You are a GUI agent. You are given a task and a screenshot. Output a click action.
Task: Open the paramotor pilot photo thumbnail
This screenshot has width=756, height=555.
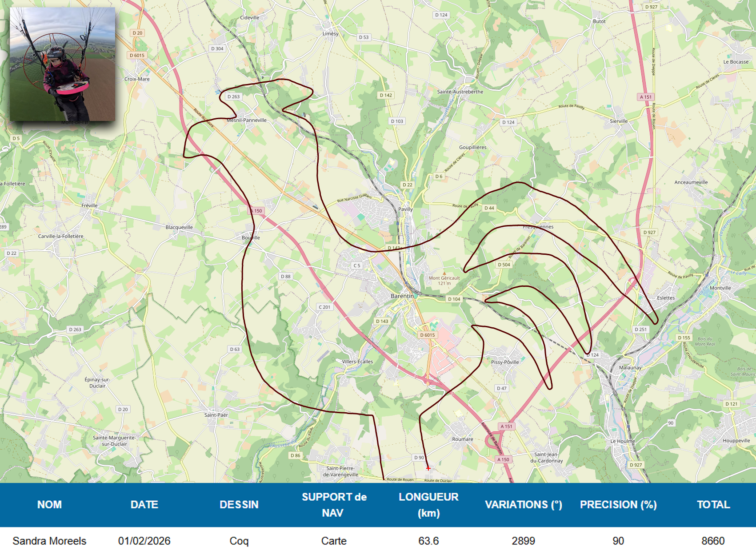point(63,64)
